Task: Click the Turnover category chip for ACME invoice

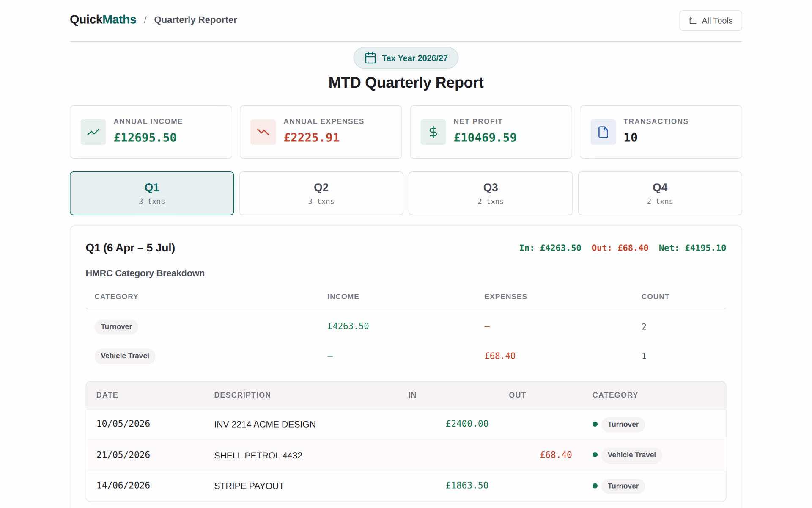Action: point(623,424)
